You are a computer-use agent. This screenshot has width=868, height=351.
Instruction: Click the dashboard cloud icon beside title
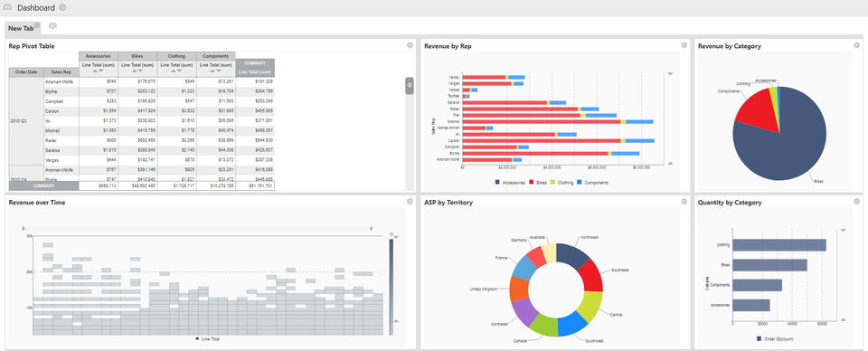(8, 8)
